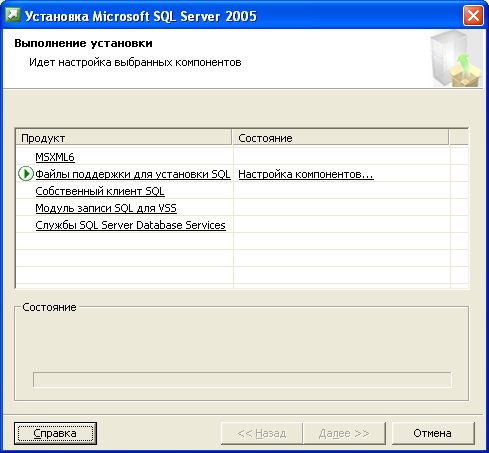This screenshot has width=489, height=453.
Task: Click the Состояние column header
Action: tap(340, 138)
